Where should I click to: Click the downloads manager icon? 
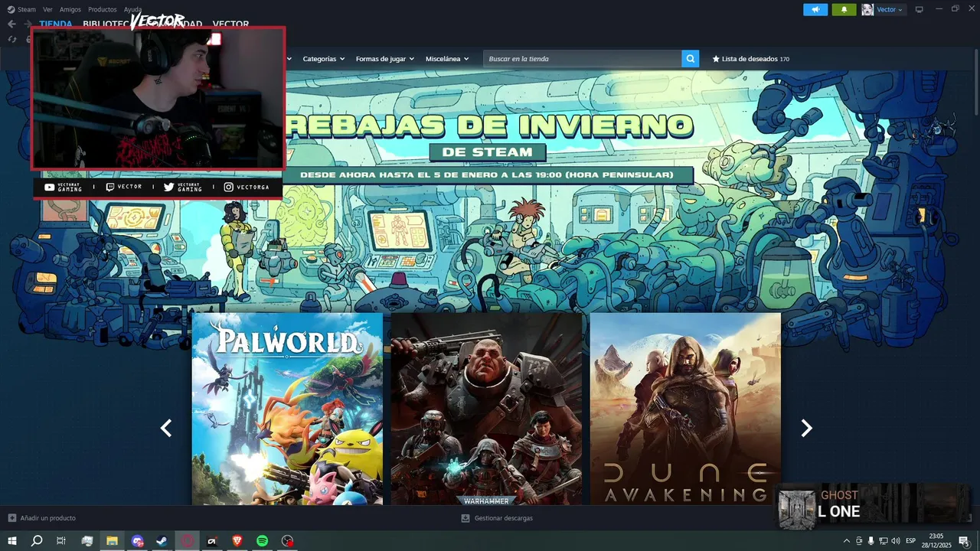pos(465,518)
